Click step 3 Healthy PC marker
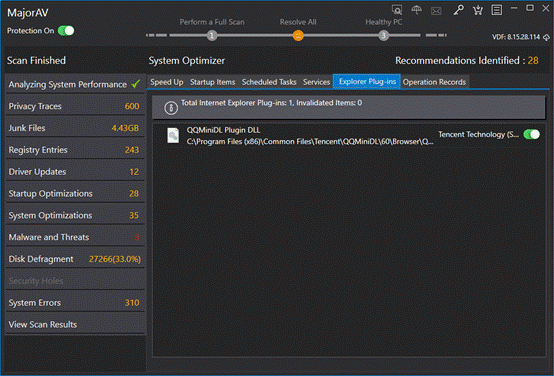Screen dimensions: 554x376 384,35
